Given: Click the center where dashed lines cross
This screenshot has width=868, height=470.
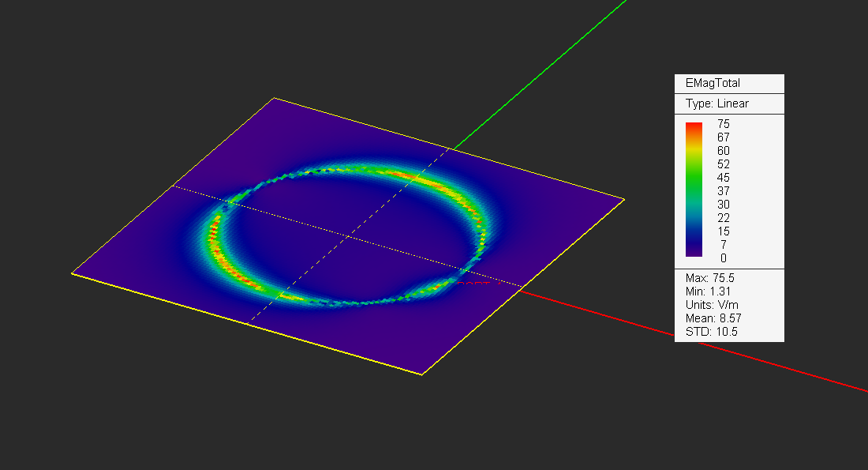Looking at the screenshot, I should pos(348,237).
